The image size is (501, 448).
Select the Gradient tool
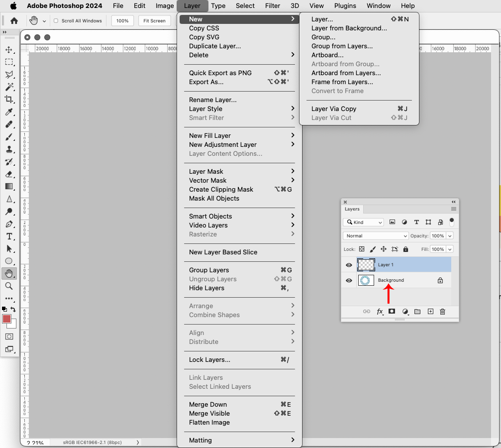(8, 187)
